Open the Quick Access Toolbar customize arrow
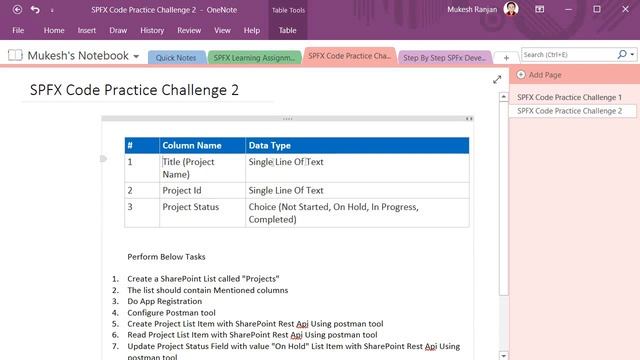The height and width of the screenshot is (360, 640). pyautogui.click(x=52, y=10)
